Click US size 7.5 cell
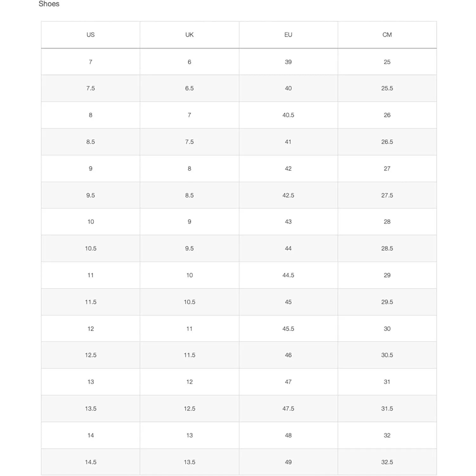The height and width of the screenshot is (476, 476). click(x=90, y=88)
